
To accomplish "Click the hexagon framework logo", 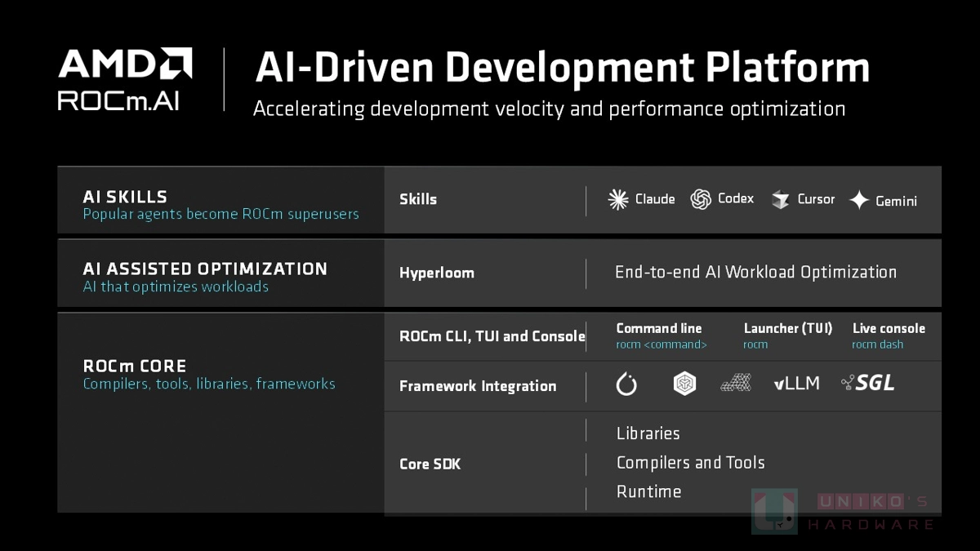I will (684, 384).
